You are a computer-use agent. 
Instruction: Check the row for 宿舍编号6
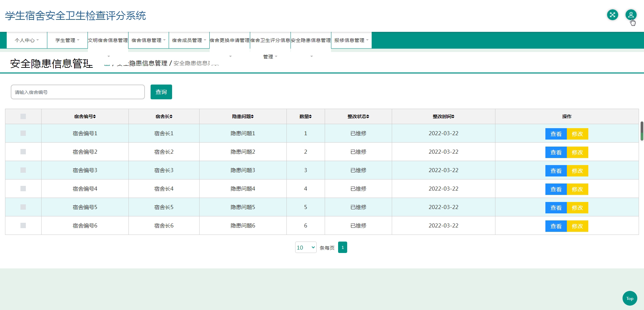coord(23,225)
